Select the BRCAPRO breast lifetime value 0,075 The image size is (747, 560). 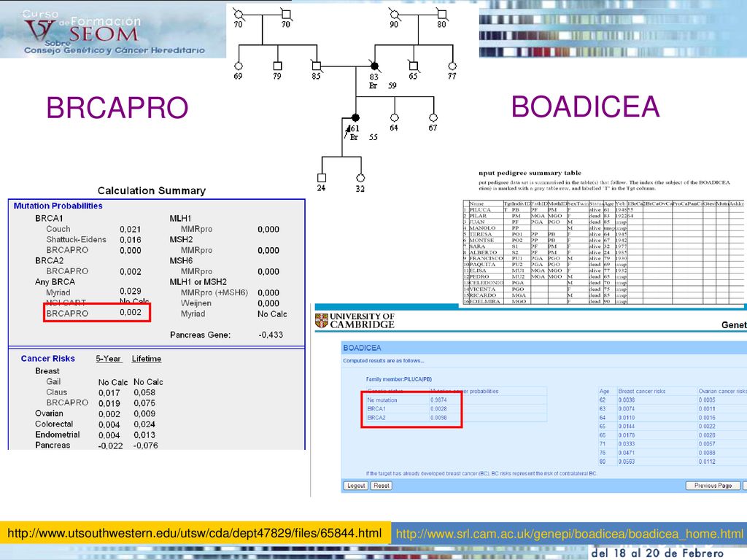(144, 403)
